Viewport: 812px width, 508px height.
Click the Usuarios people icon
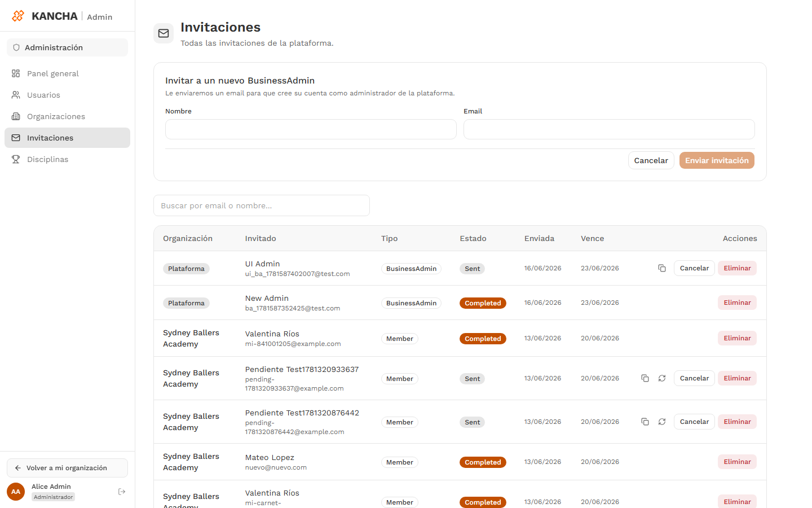pyautogui.click(x=16, y=95)
